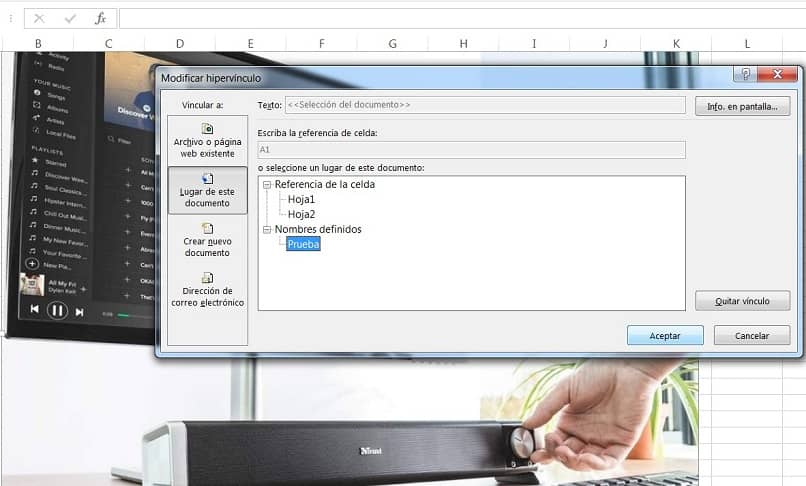Click the pause button in the picture
Viewport: 806px width, 486px height.
click(x=57, y=311)
